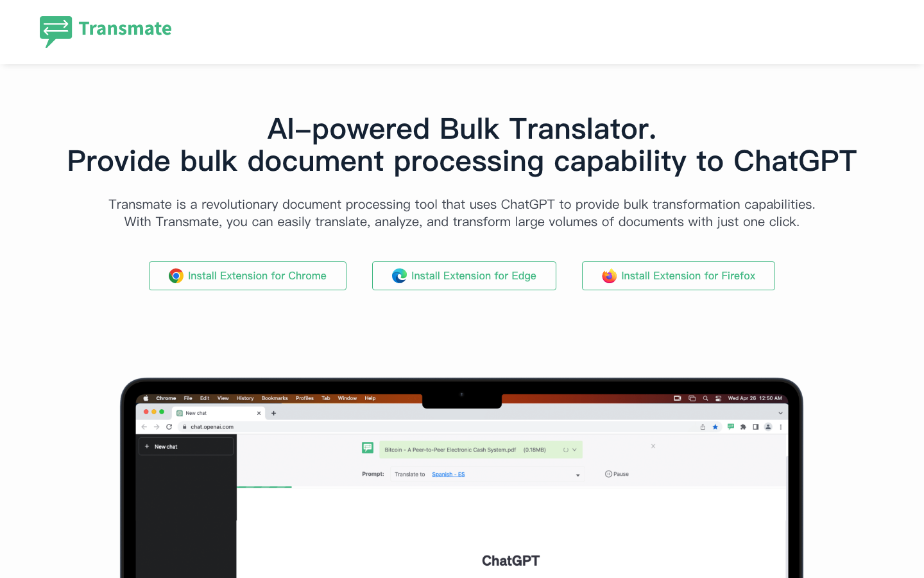Open the Profiles menu in demo menu bar
The width and height of the screenshot is (924, 578).
(305, 398)
